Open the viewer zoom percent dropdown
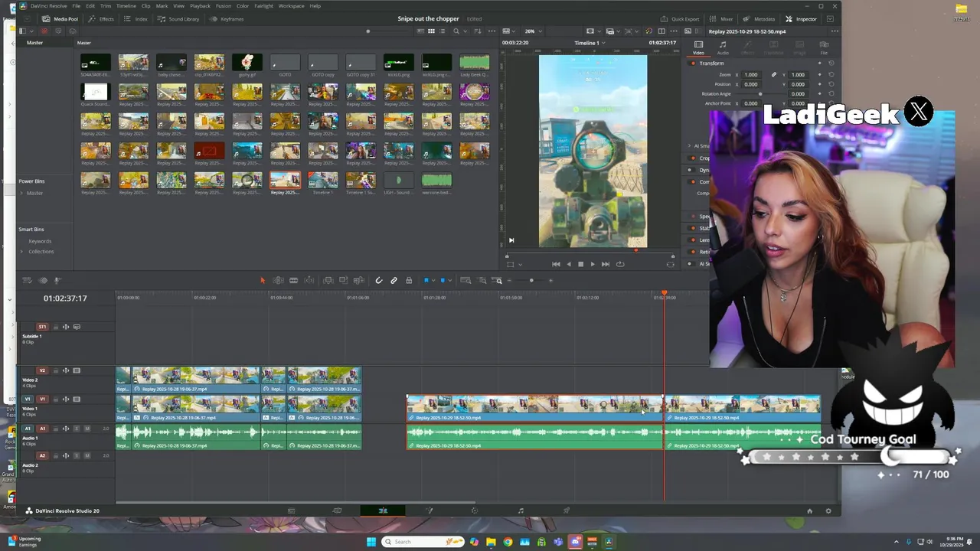 point(532,31)
